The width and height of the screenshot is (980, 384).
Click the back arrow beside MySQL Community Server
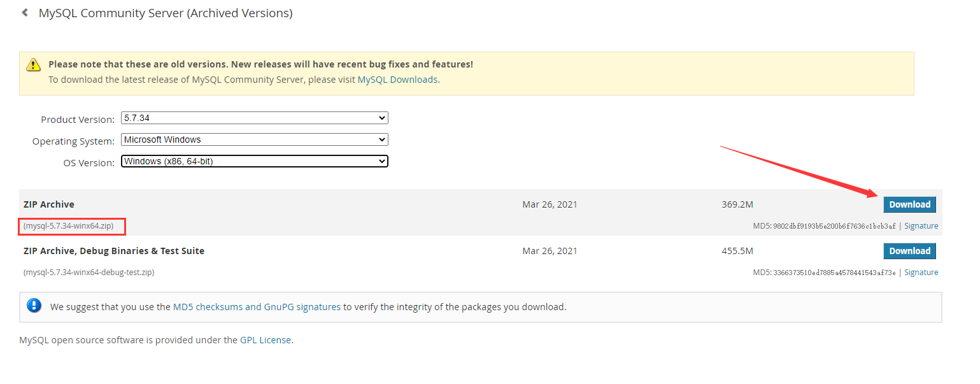coord(25,12)
